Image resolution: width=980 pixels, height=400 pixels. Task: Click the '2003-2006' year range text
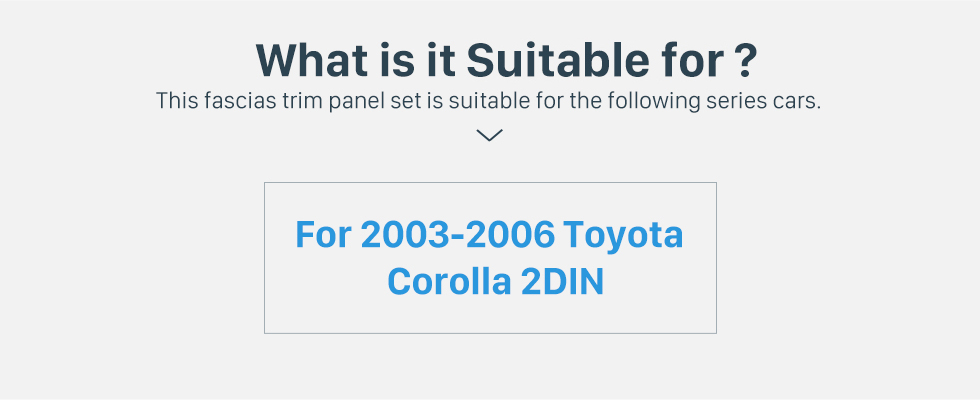[458, 234]
